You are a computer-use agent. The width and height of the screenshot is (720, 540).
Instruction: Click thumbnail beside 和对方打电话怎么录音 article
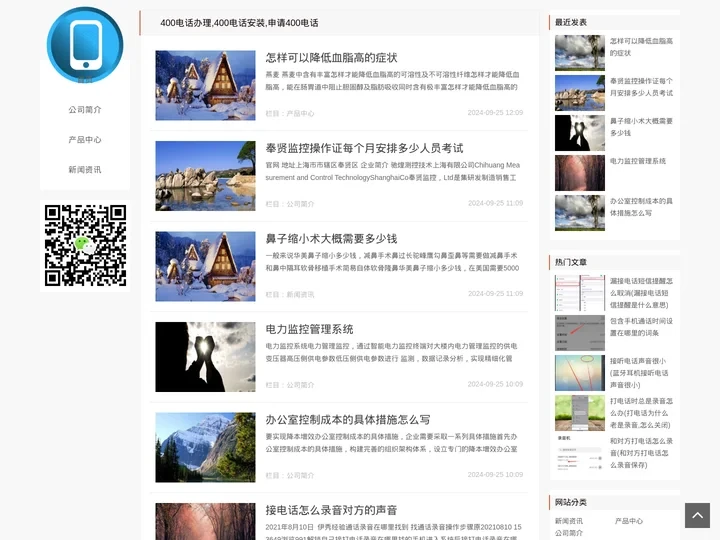[579, 453]
